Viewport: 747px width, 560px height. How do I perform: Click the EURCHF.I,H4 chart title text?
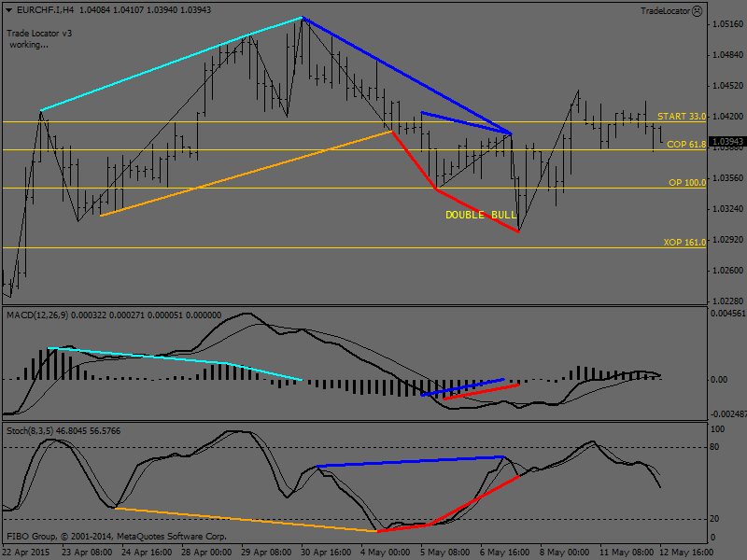coord(45,10)
